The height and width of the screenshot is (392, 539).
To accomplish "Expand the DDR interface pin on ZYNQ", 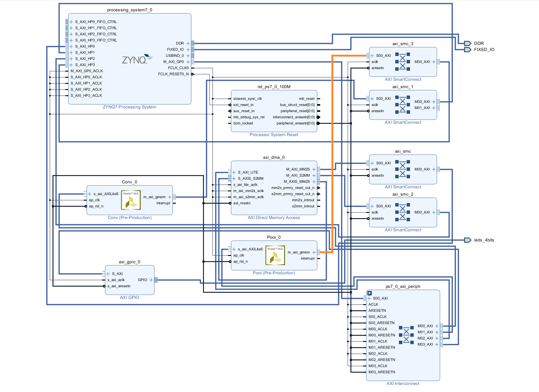I will point(188,43).
